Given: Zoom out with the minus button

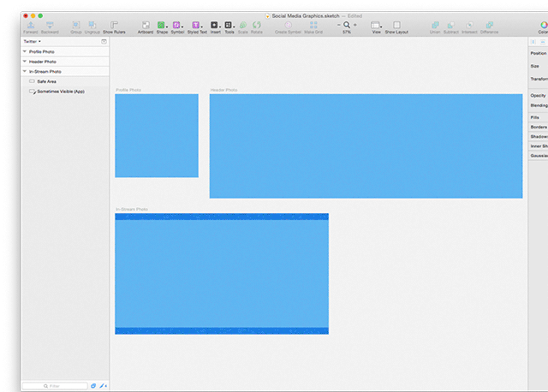Looking at the screenshot, I should click(339, 25).
